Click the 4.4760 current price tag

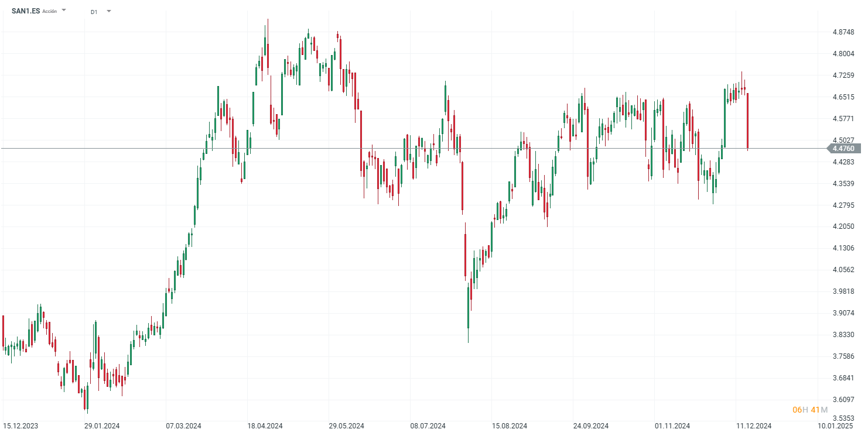pyautogui.click(x=843, y=149)
